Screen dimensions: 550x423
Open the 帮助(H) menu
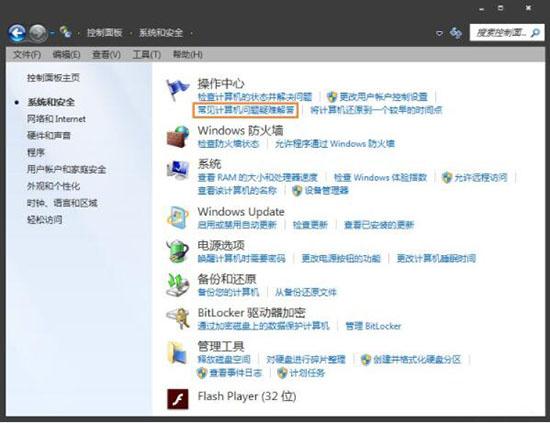point(188,55)
